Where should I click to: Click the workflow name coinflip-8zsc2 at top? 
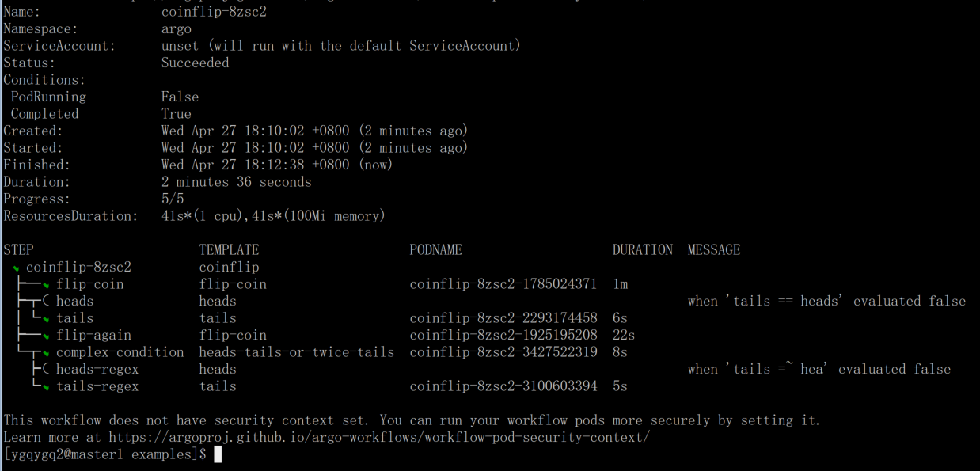coord(214,12)
